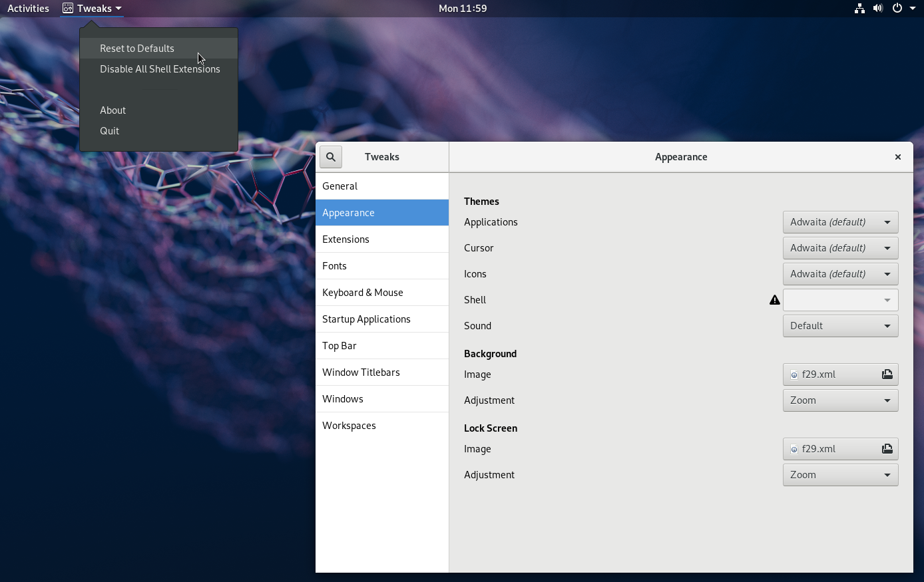Click the Tweaks application icon in top bar

coord(67,9)
